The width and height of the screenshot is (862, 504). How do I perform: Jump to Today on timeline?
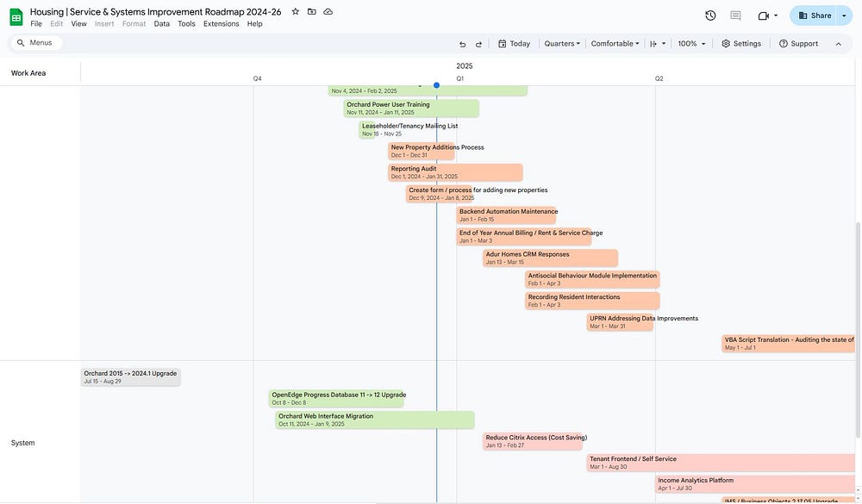coord(515,44)
